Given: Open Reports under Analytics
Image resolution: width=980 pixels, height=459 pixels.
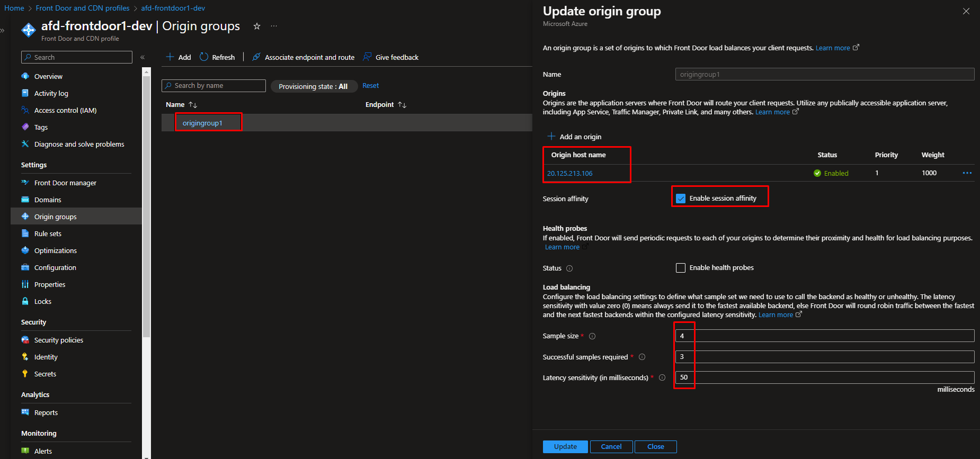Looking at the screenshot, I should click(46, 412).
